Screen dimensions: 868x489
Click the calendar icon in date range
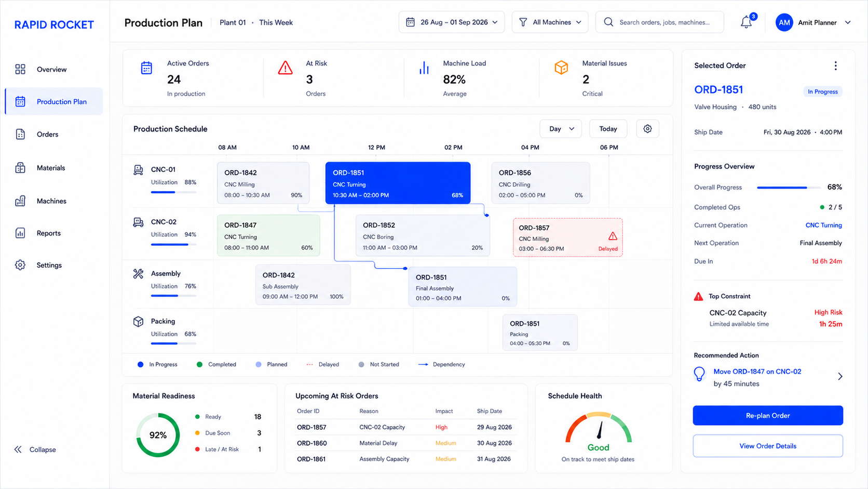click(x=410, y=22)
